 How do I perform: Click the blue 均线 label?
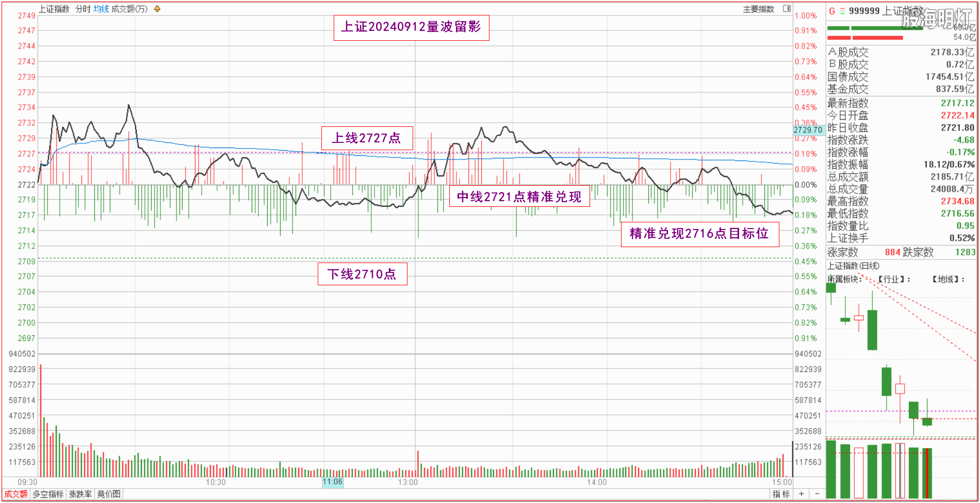(101, 9)
